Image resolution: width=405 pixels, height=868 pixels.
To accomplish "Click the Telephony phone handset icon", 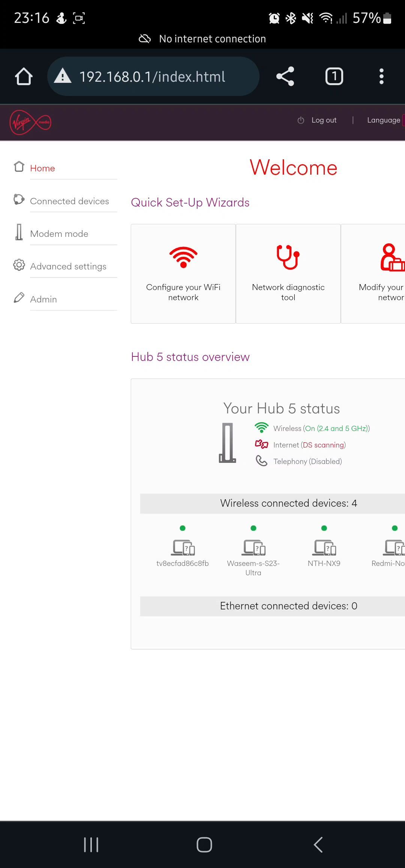I will tap(261, 461).
